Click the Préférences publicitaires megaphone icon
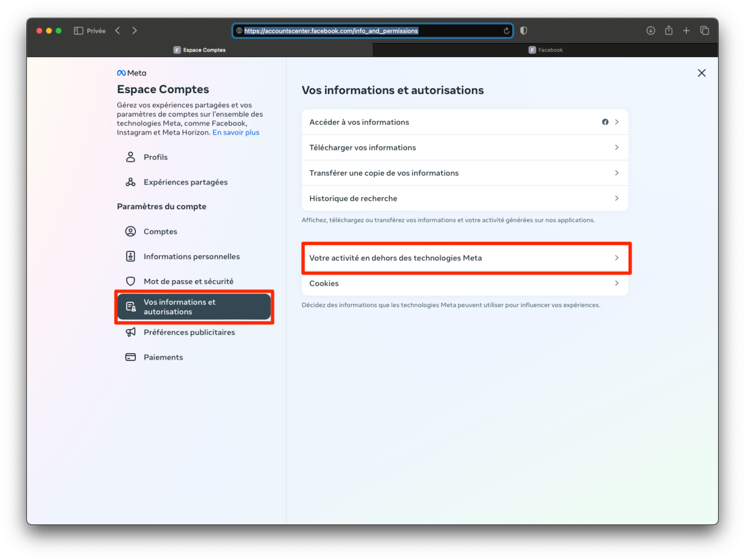The width and height of the screenshot is (745, 560). 130,332
